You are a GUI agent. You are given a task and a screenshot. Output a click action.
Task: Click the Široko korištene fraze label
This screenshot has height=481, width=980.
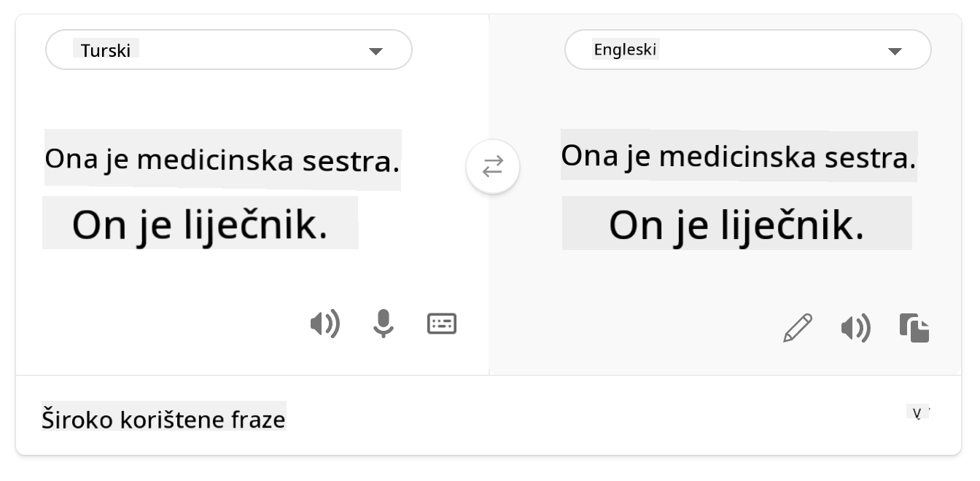(x=163, y=420)
